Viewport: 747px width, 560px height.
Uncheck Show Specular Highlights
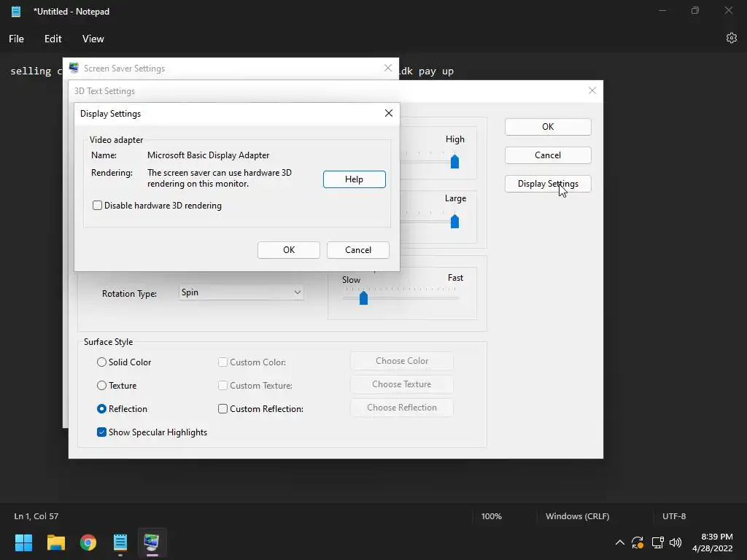coord(101,432)
